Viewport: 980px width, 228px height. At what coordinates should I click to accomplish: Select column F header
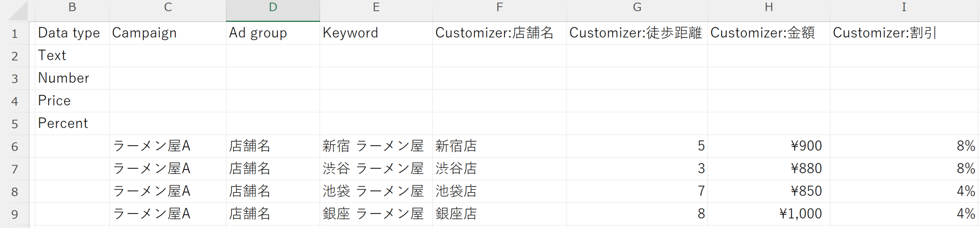pyautogui.click(x=499, y=8)
